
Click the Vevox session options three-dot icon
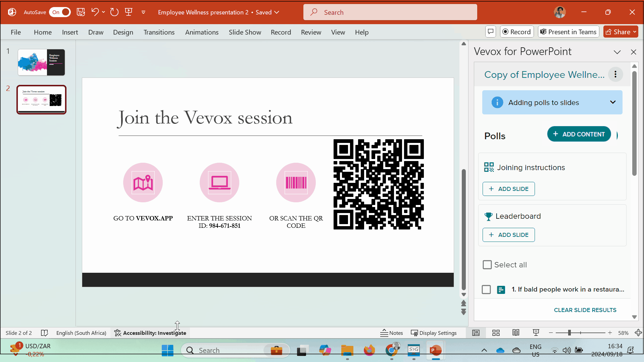tap(615, 74)
